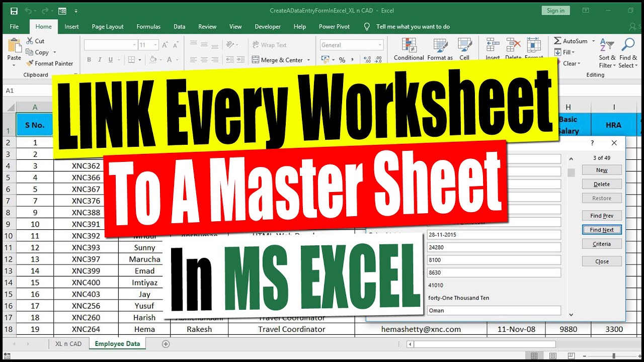Toggle Center alignment

pos(204,60)
